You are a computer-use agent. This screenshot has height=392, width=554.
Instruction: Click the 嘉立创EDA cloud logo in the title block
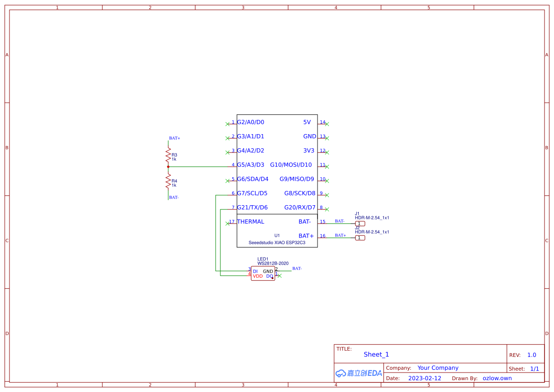coord(358,373)
